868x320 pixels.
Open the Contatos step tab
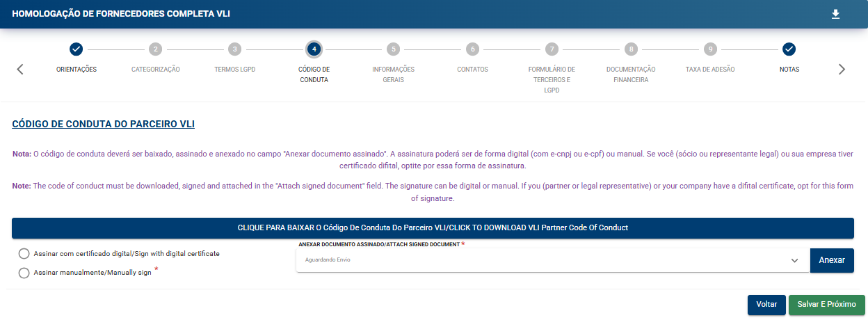[472, 69]
